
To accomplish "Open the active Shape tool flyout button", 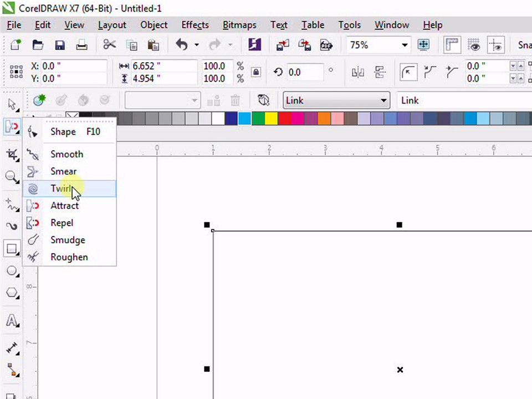I will click(12, 127).
